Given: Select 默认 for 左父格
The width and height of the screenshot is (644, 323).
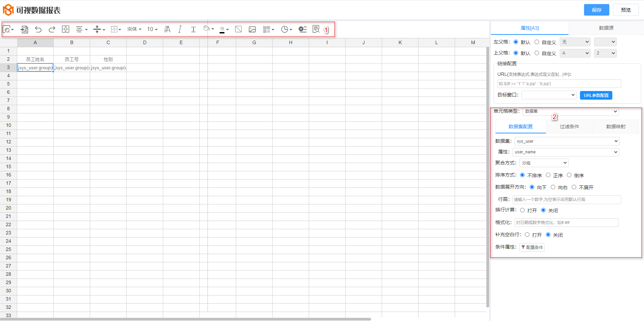Looking at the screenshot, I should pos(516,42).
